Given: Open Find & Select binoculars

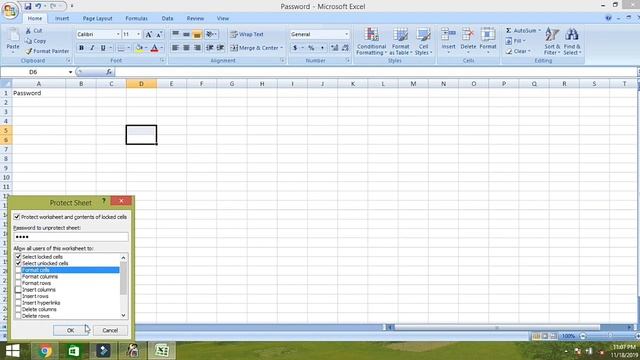Looking at the screenshot, I should (572, 41).
